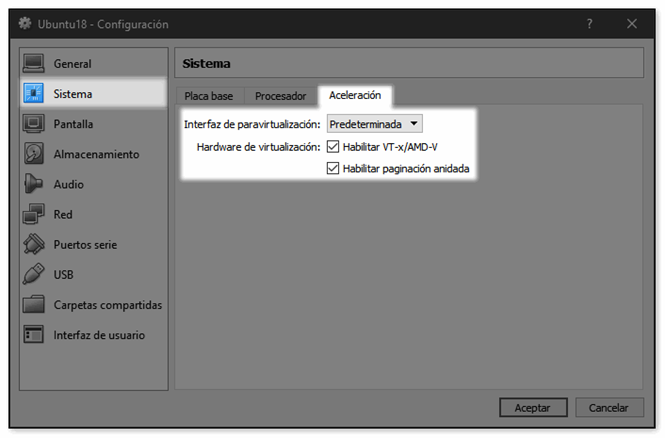Click the Puertos serie connector icon
The height and width of the screenshot is (438, 665).
tap(33, 244)
